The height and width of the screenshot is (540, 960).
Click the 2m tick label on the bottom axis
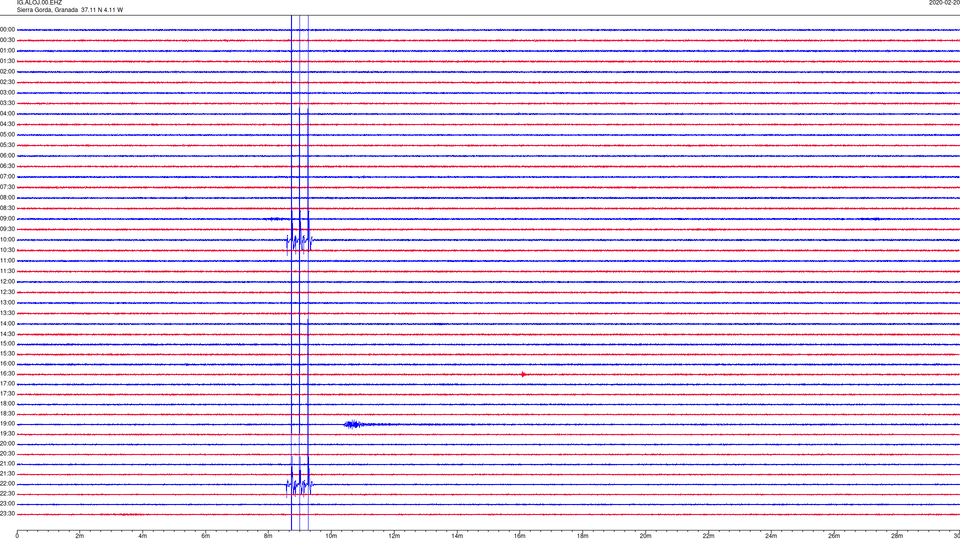80,536
